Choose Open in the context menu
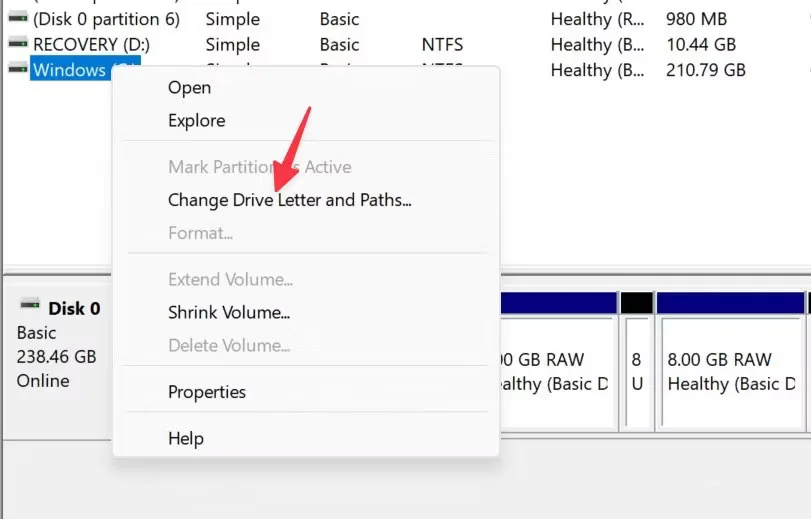Image resolution: width=811 pixels, height=519 pixels. tap(189, 87)
